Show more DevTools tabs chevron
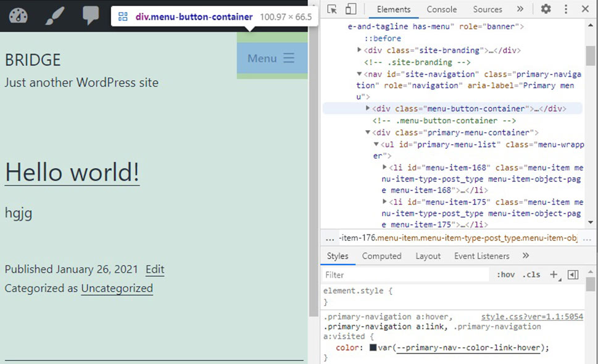Image resolution: width=598 pixels, height=364 pixels. (520, 9)
